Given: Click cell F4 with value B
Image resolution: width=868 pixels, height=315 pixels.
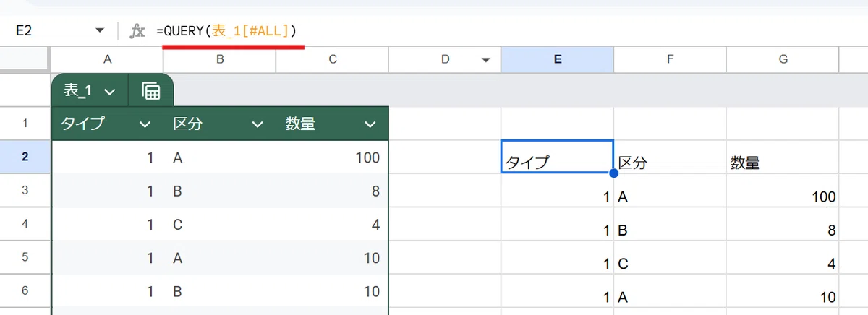Looking at the screenshot, I should click(670, 224).
